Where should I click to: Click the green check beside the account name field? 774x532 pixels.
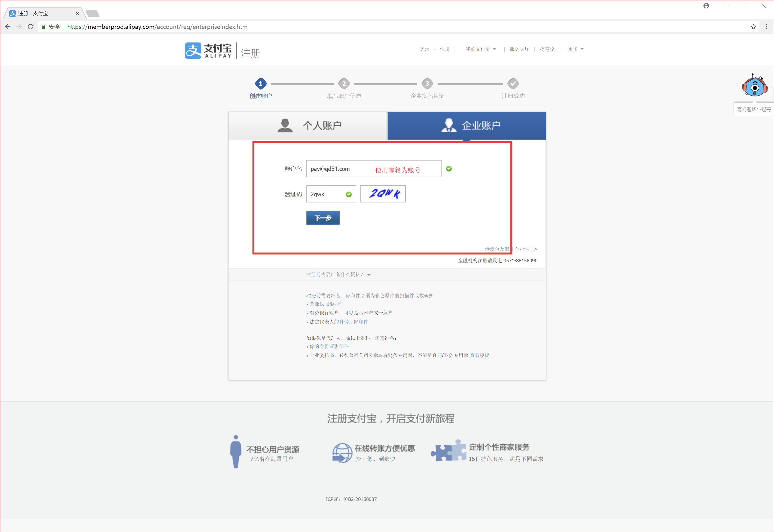click(449, 169)
